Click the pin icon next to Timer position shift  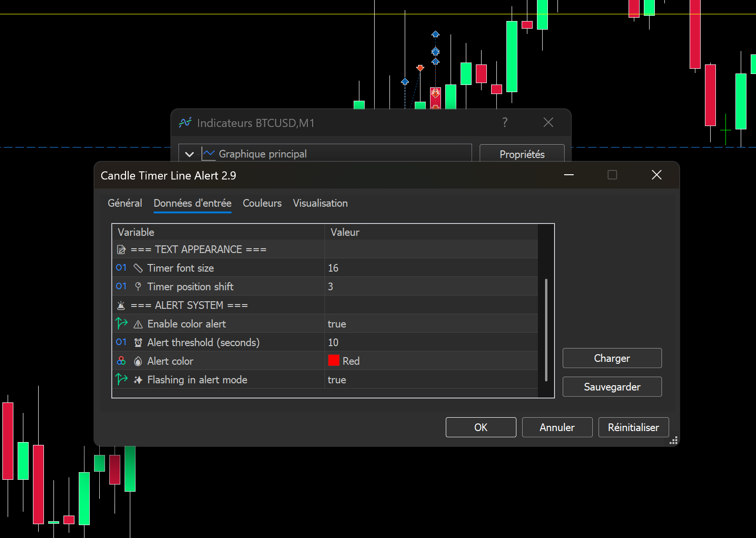tap(138, 286)
